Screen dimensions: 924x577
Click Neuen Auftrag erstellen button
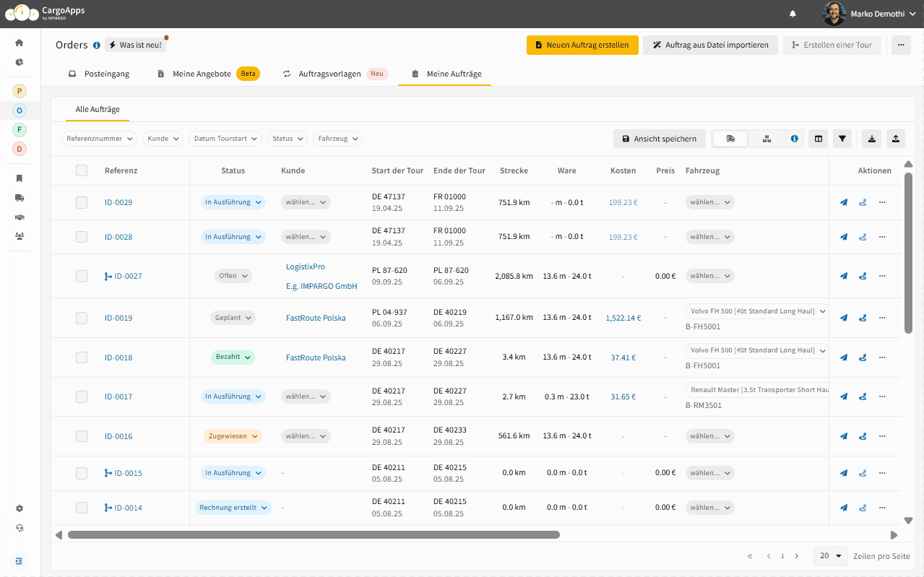[x=582, y=45]
